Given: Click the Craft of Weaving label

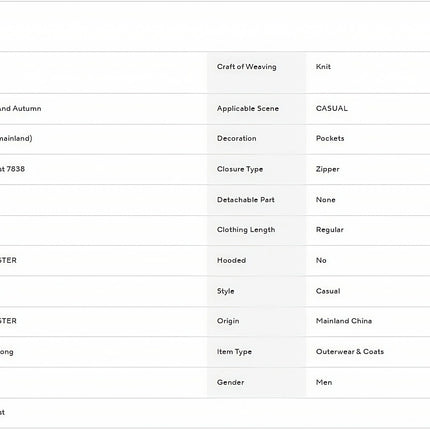Looking at the screenshot, I should 246,67.
